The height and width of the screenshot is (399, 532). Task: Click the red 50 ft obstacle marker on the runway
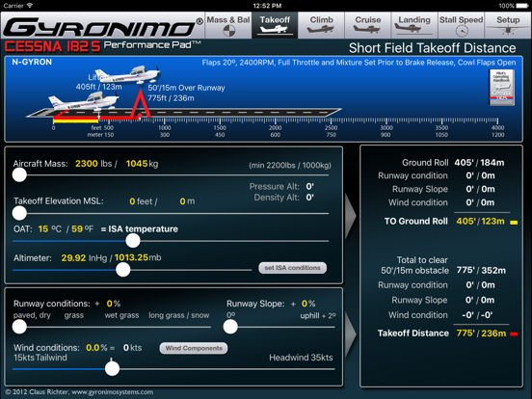[x=141, y=104]
